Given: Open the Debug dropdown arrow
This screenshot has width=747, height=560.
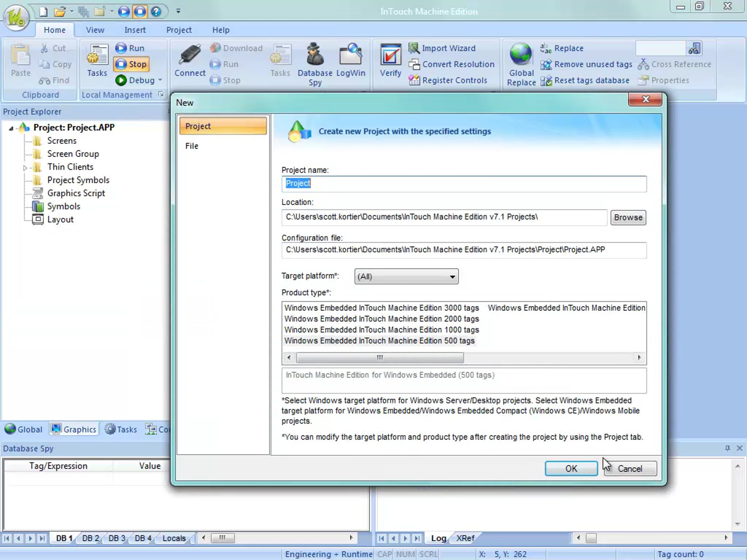Looking at the screenshot, I should [160, 80].
